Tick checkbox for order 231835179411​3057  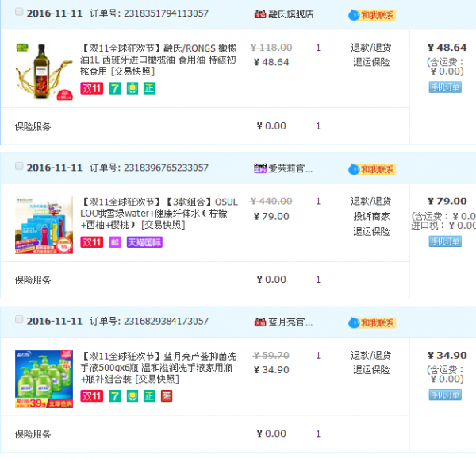point(19,12)
